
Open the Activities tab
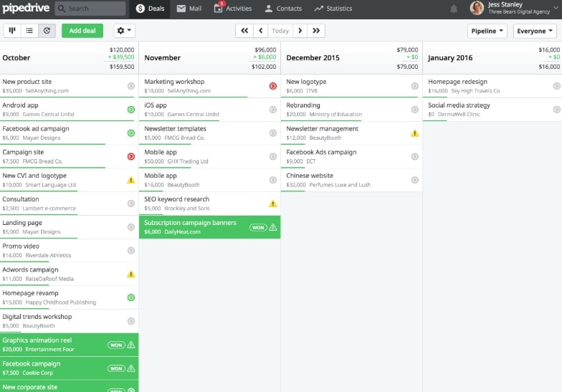[x=233, y=9]
